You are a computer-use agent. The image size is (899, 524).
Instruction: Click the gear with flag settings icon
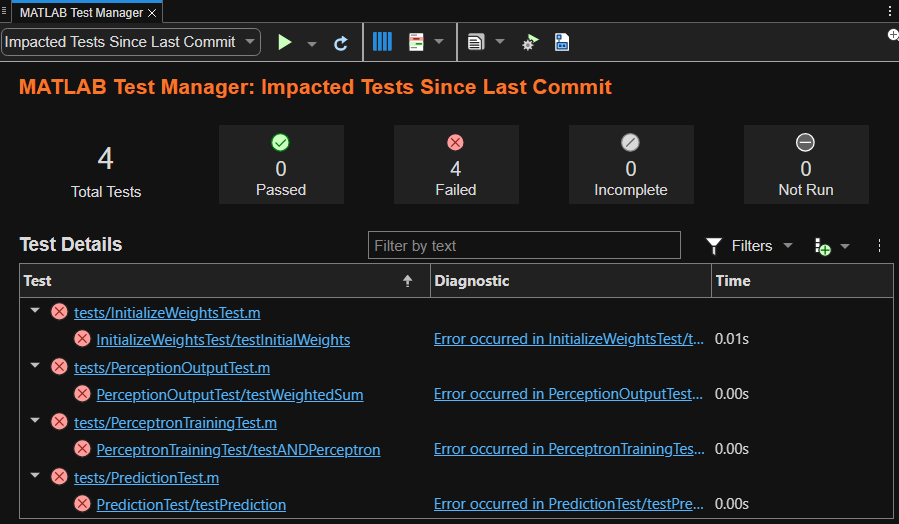point(530,42)
